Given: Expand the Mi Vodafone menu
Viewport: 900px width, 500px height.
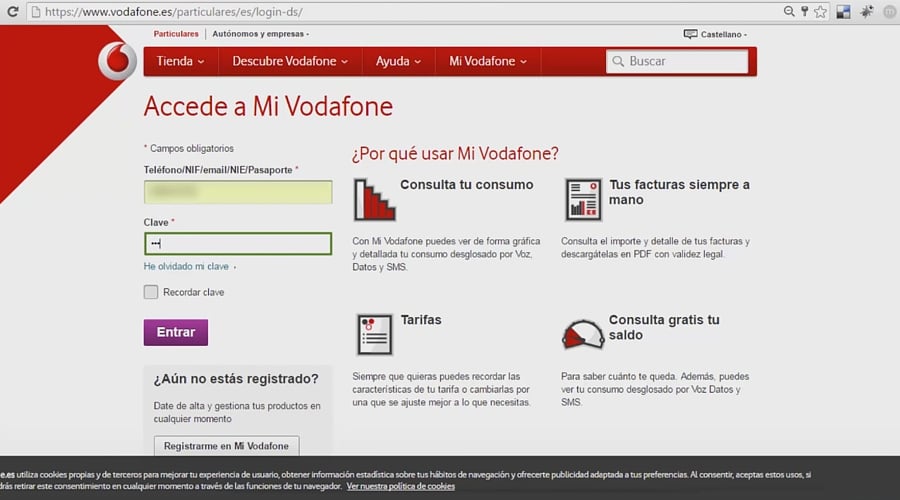Looking at the screenshot, I should (488, 61).
